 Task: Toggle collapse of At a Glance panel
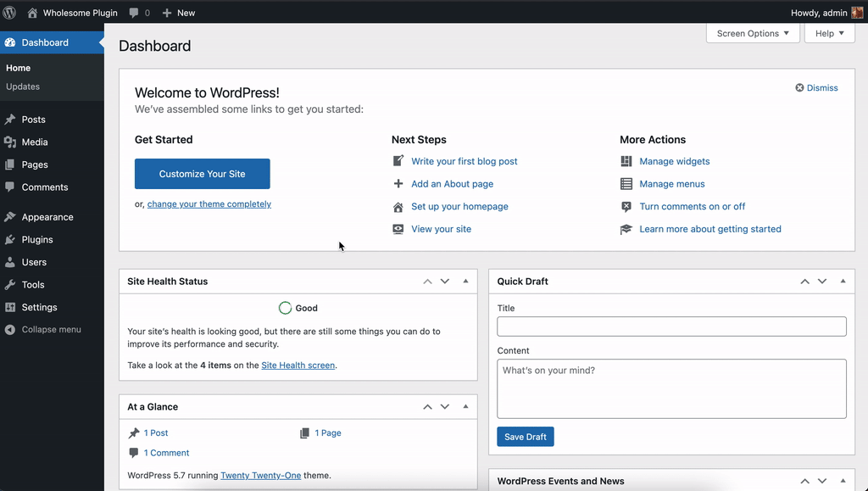(465, 407)
